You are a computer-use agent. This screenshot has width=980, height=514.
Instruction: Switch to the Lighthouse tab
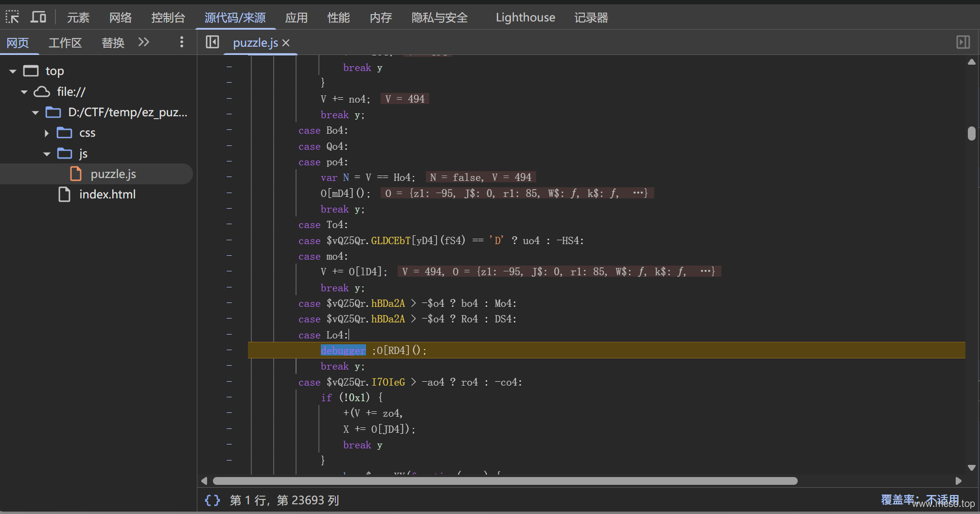525,18
